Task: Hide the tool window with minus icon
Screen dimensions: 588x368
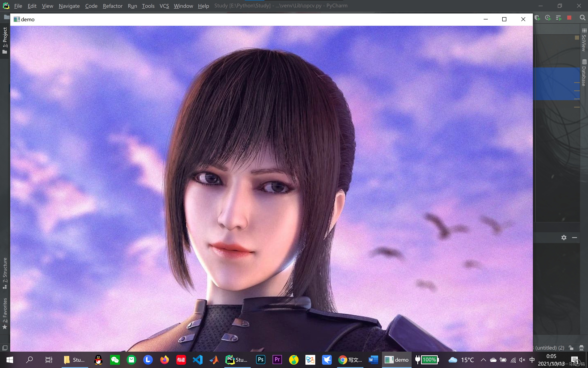Action: click(x=574, y=238)
